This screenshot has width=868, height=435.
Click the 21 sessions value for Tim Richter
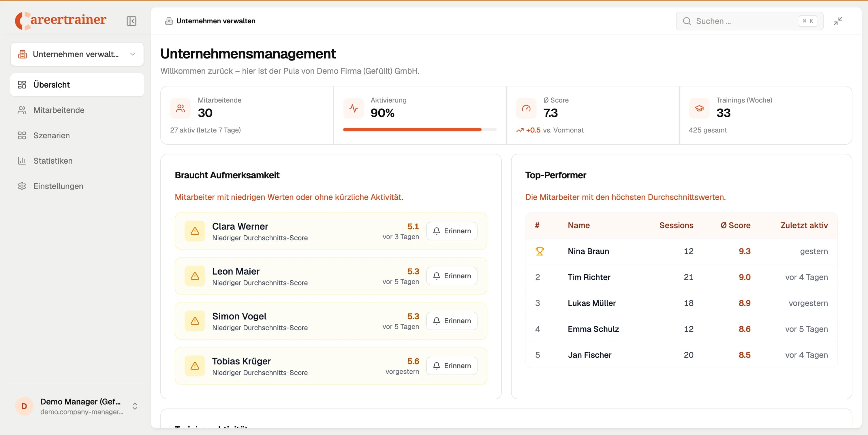pyautogui.click(x=688, y=277)
